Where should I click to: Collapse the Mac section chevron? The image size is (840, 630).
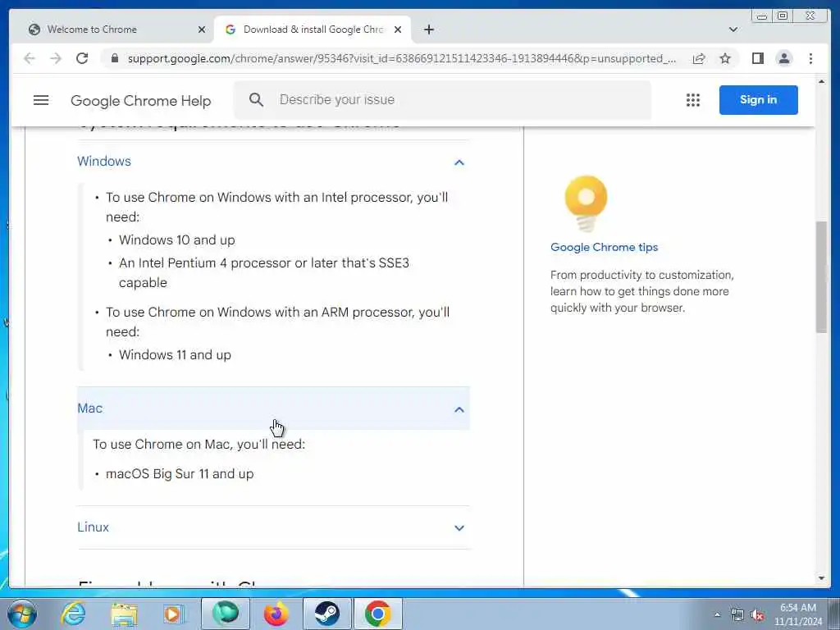(x=459, y=409)
